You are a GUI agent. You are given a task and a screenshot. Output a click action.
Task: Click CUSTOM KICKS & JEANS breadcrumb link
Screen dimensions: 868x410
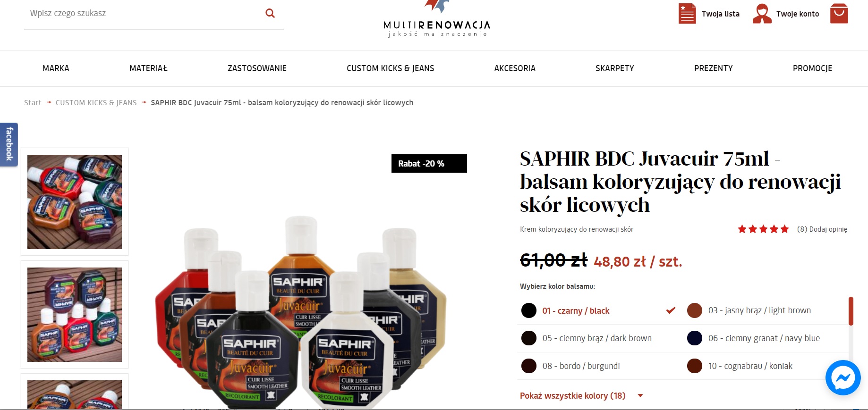[96, 103]
